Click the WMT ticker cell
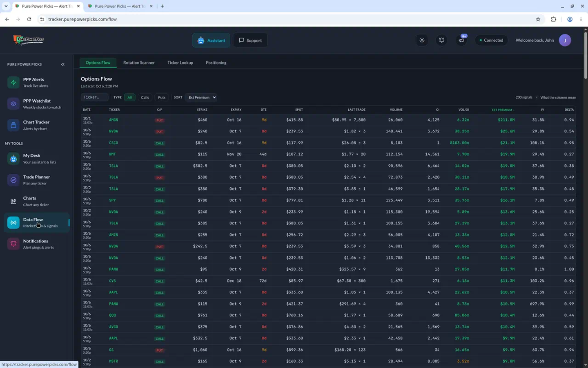This screenshot has width=588, height=368. coord(112,154)
